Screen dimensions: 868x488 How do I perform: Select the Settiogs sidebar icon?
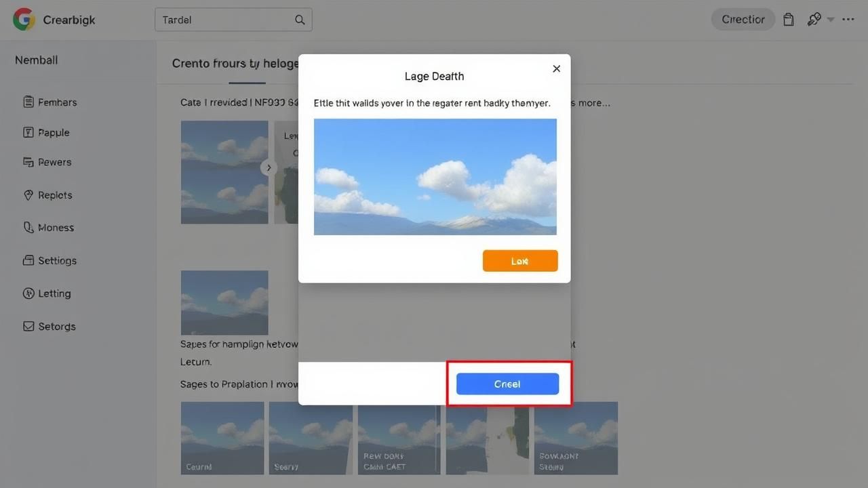pyautogui.click(x=28, y=260)
